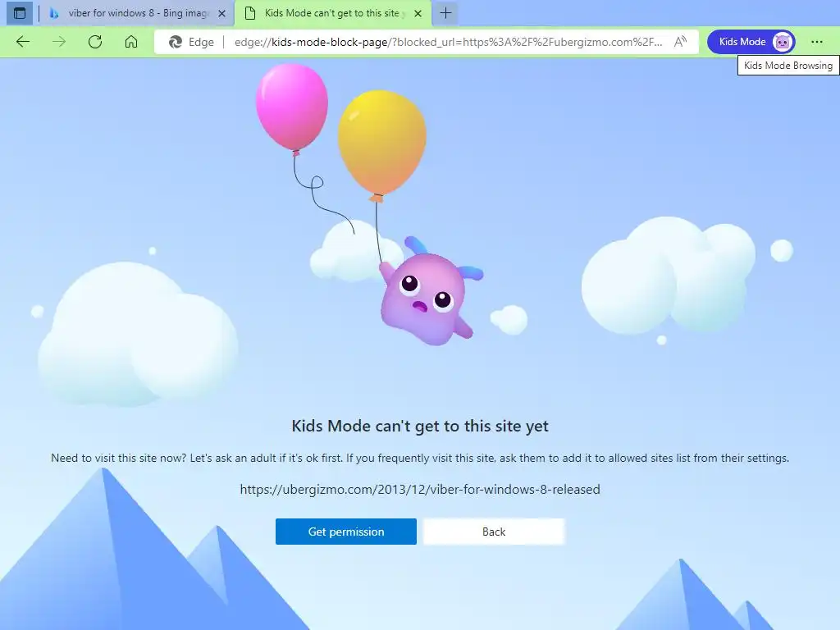The height and width of the screenshot is (630, 840).
Task: Click the Back button on block page
Action: click(494, 532)
